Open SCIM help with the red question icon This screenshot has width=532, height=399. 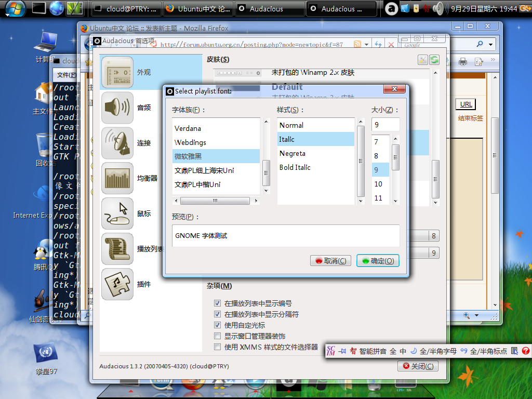tap(526, 351)
